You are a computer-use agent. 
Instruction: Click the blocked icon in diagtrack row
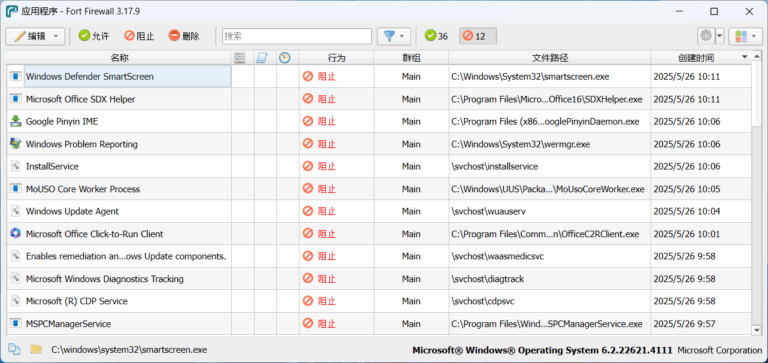pos(308,279)
